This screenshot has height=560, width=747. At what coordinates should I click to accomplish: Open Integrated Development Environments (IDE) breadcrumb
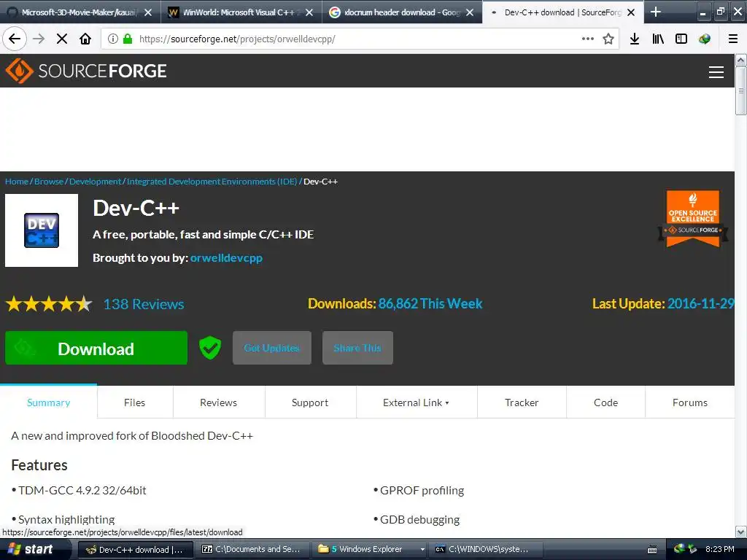212,182
